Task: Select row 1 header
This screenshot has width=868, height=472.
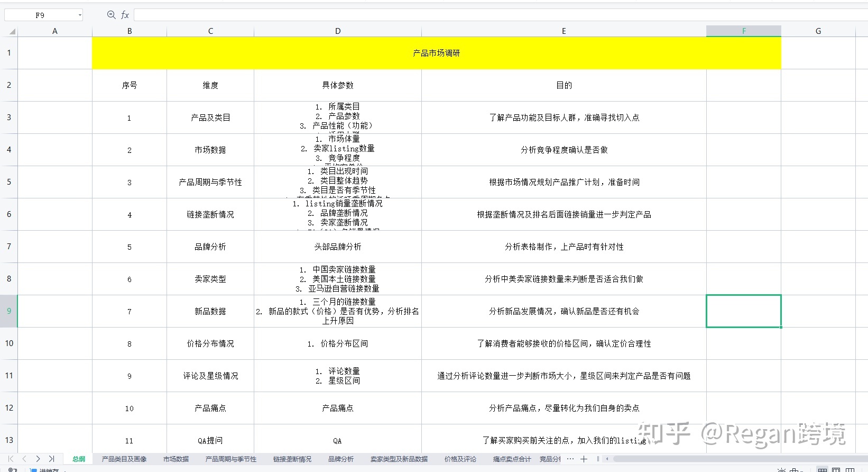Action: (x=9, y=53)
